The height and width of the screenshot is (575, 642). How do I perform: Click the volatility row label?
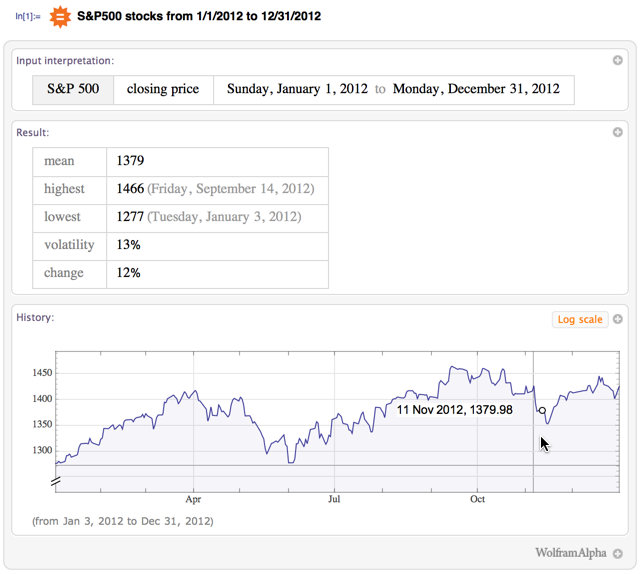(x=69, y=245)
